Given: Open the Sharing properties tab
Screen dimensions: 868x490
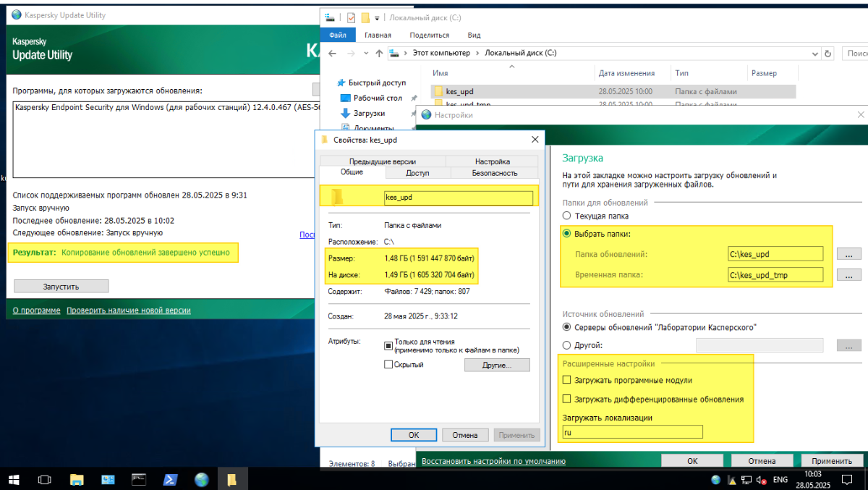Looking at the screenshot, I should pyautogui.click(x=417, y=173).
